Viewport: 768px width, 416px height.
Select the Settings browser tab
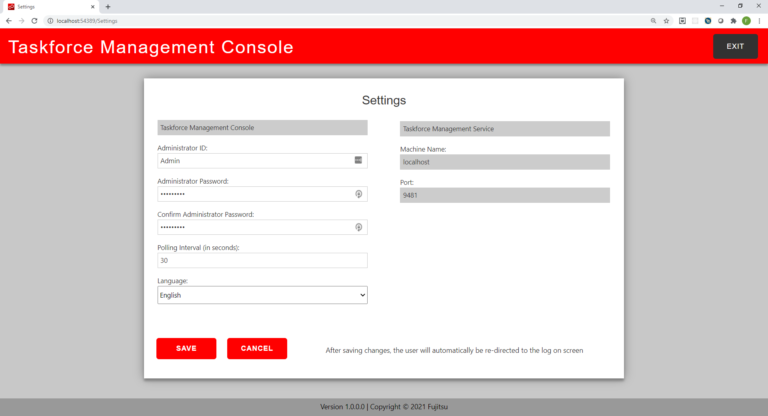[x=49, y=7]
